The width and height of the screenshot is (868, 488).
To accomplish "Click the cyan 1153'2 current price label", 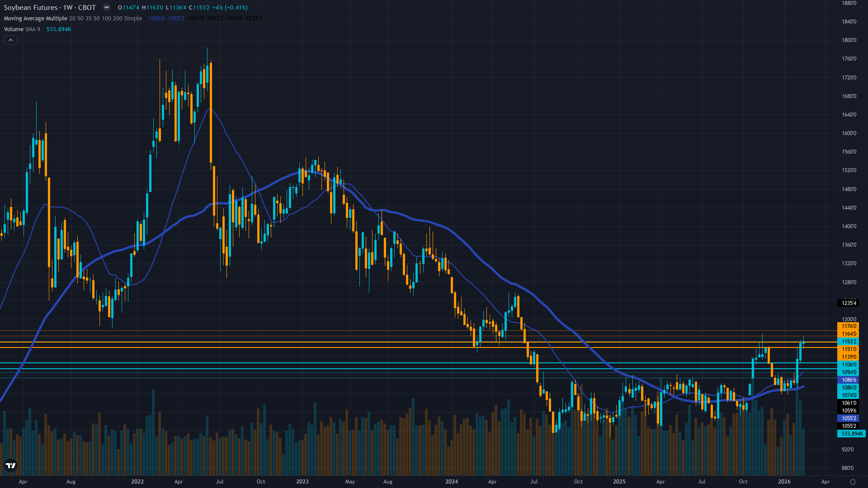I will [849, 342].
